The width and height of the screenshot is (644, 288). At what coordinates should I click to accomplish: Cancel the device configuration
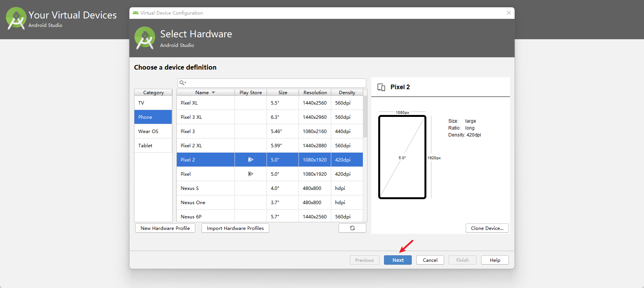[x=430, y=260]
